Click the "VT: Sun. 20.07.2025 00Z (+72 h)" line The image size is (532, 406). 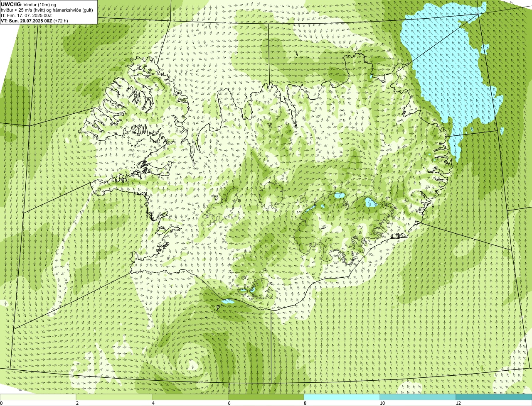[34, 21]
